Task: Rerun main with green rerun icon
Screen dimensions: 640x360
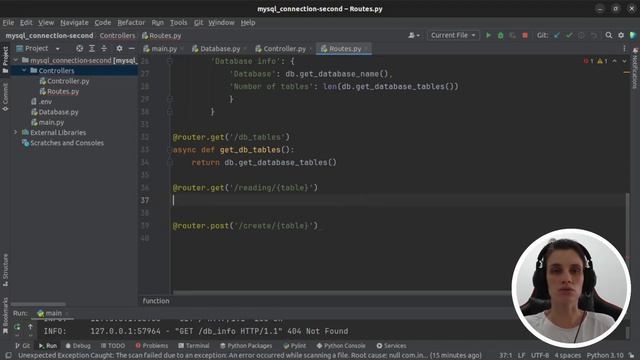Action: 17,327
